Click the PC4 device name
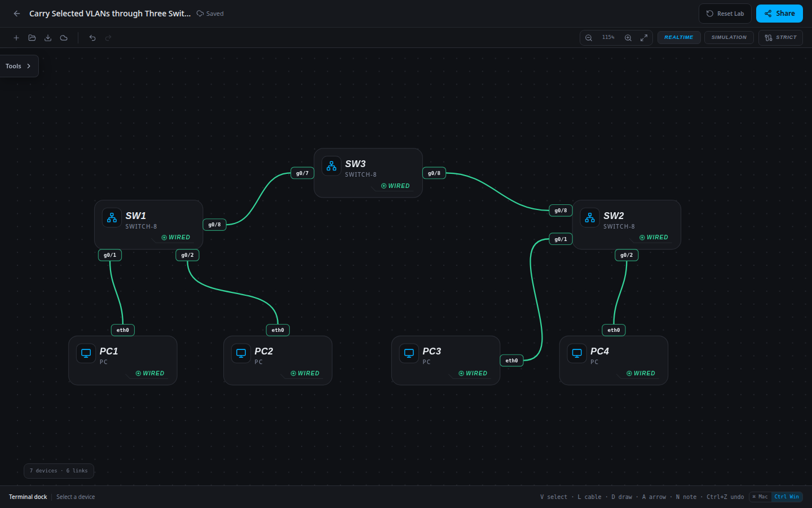This screenshot has height=508, width=812. click(599, 351)
